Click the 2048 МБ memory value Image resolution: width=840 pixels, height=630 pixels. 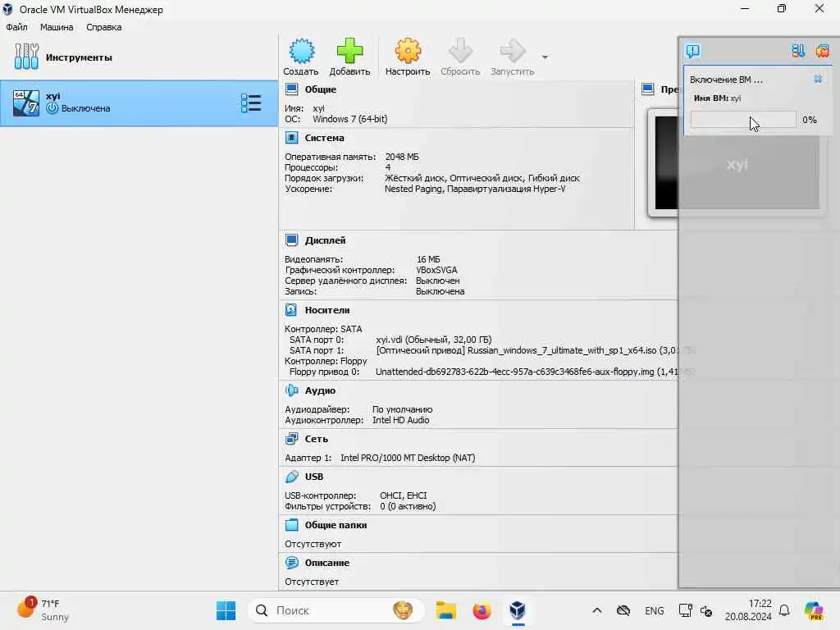point(402,157)
